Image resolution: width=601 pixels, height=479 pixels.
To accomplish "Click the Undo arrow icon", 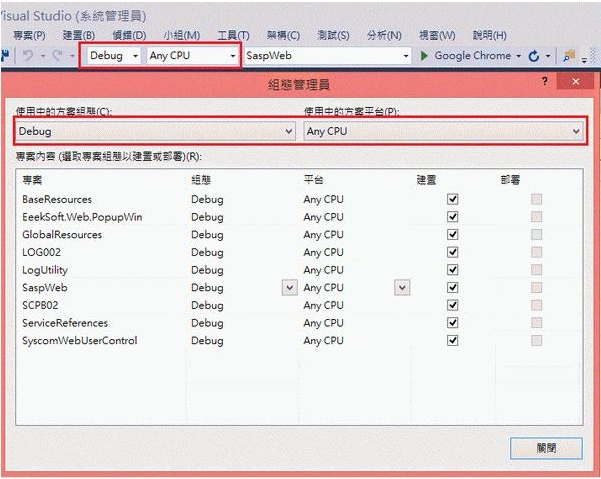I will (28, 56).
